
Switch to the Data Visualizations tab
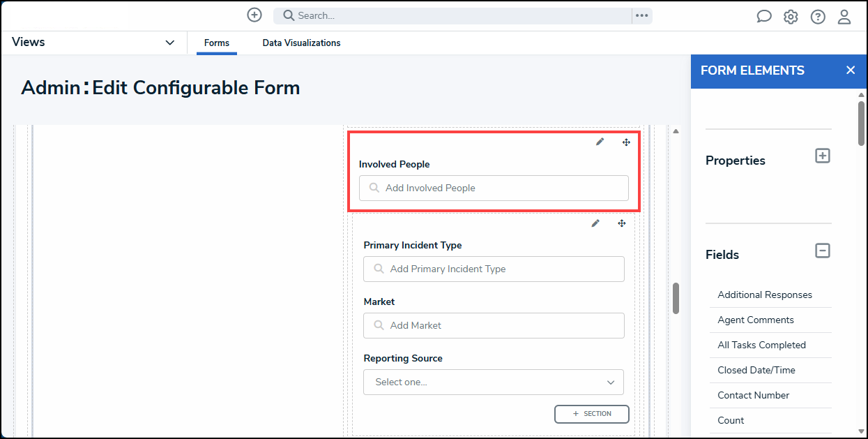[301, 43]
